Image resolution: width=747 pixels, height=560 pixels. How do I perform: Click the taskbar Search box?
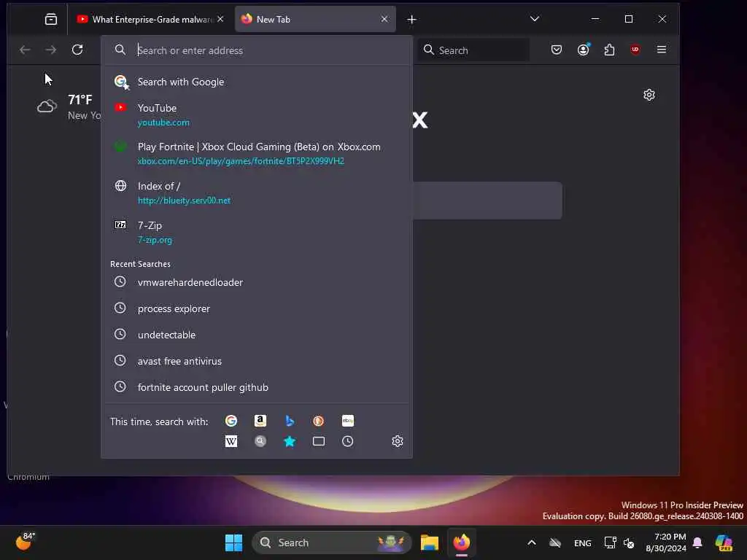pyautogui.click(x=332, y=542)
